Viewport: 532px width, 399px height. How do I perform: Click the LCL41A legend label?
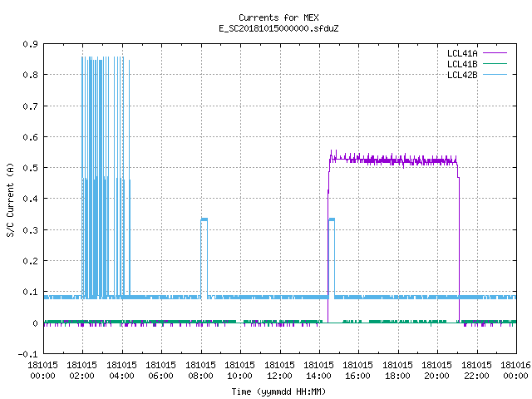point(462,53)
